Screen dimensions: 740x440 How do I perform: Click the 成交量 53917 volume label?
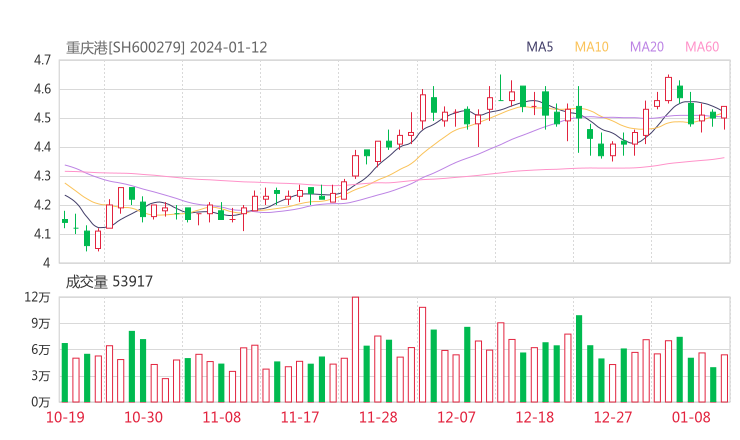[x=109, y=282]
